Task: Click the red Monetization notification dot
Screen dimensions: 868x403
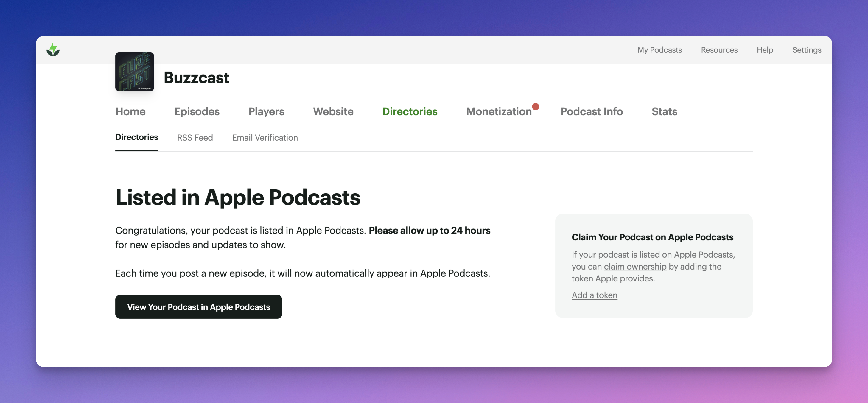Action: [x=535, y=106]
